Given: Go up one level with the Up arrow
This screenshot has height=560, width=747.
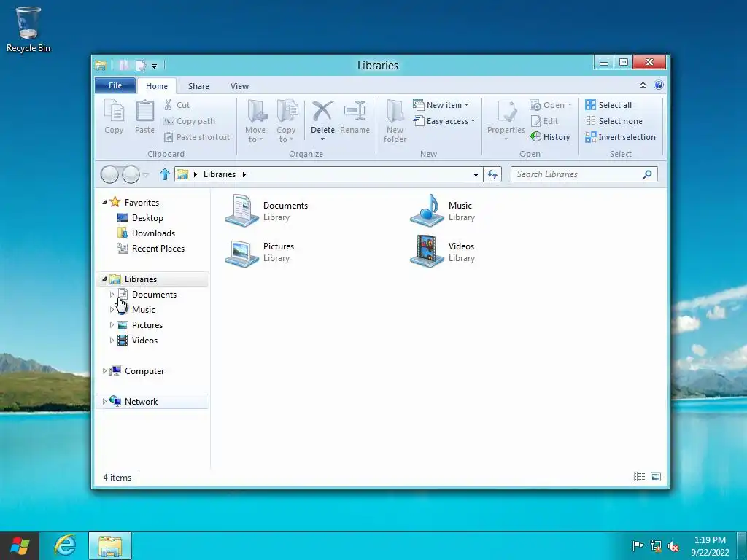Looking at the screenshot, I should 165,174.
